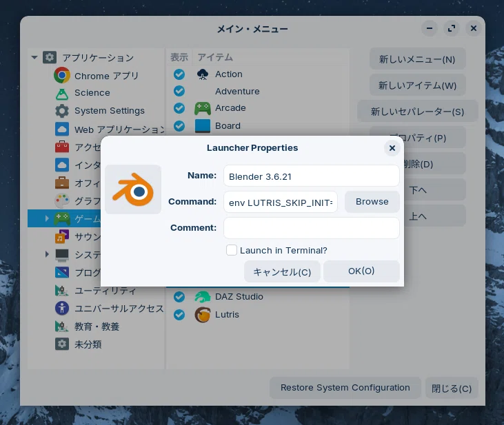Screen dimensions: 504x425
Task: Close the Launcher Properties dialog
Action: 392,148
